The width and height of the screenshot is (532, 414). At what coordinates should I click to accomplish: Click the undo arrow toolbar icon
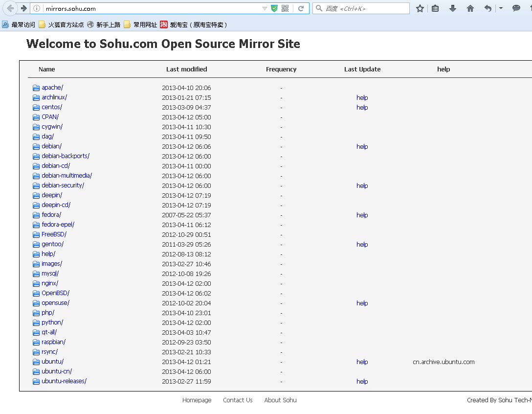click(x=488, y=8)
